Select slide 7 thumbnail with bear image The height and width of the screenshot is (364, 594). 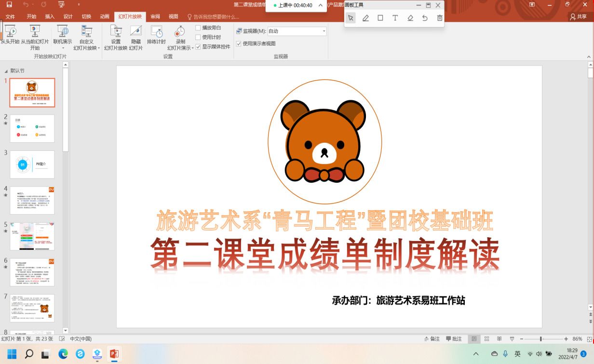32,308
